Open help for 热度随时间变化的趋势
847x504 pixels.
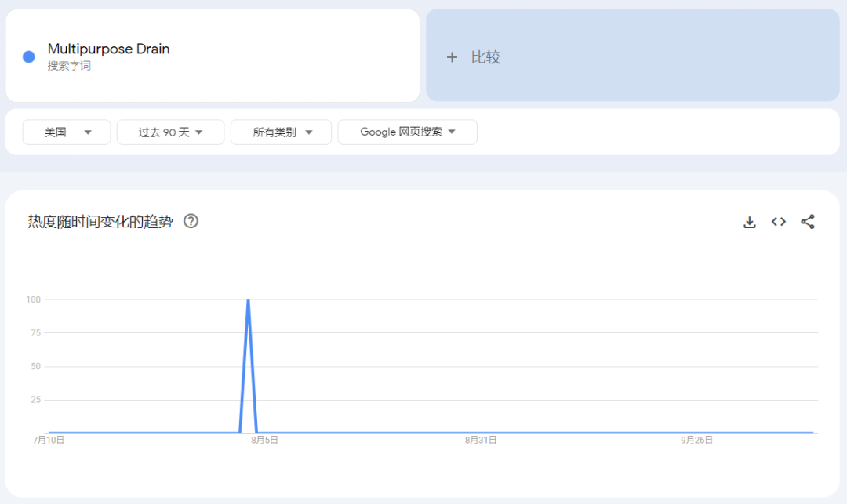pyautogui.click(x=191, y=221)
